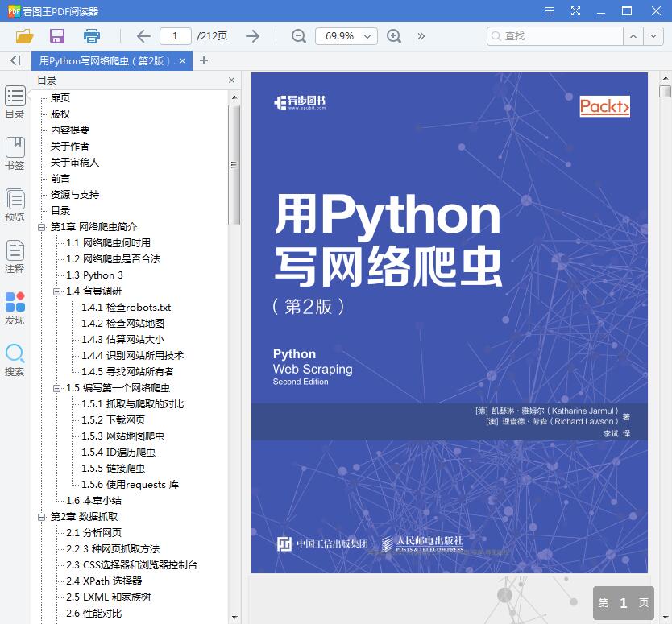Zoom out using the minus magnifier
672x624 pixels.
pyautogui.click(x=299, y=36)
